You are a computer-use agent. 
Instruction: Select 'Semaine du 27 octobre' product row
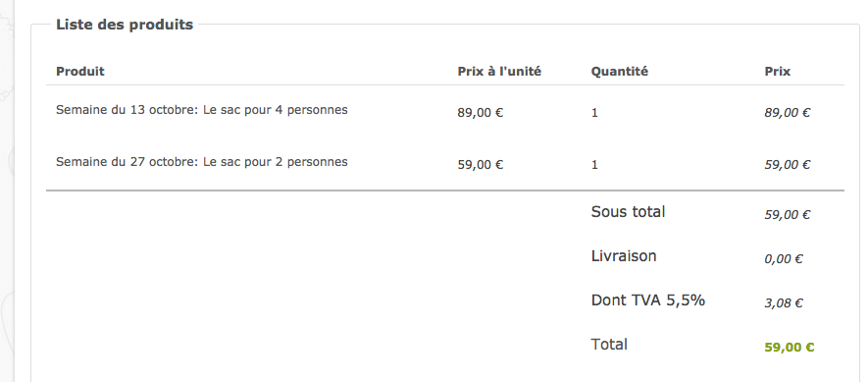coord(445,164)
